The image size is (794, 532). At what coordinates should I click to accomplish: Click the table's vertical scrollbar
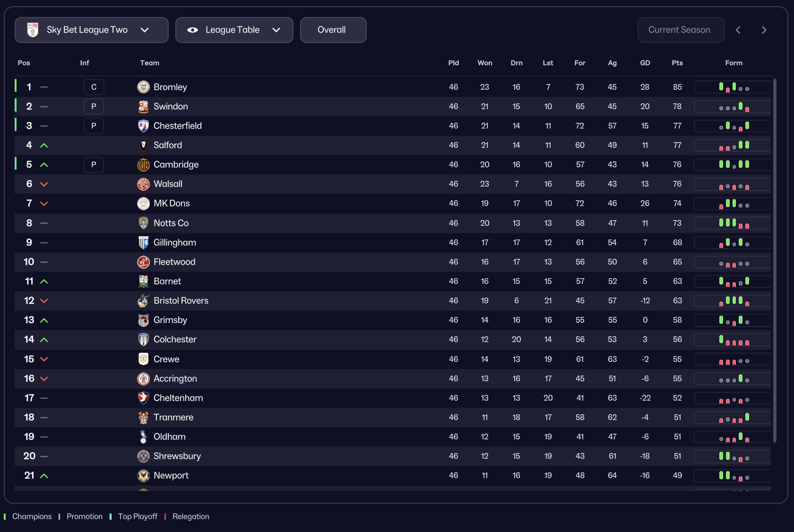(775, 260)
